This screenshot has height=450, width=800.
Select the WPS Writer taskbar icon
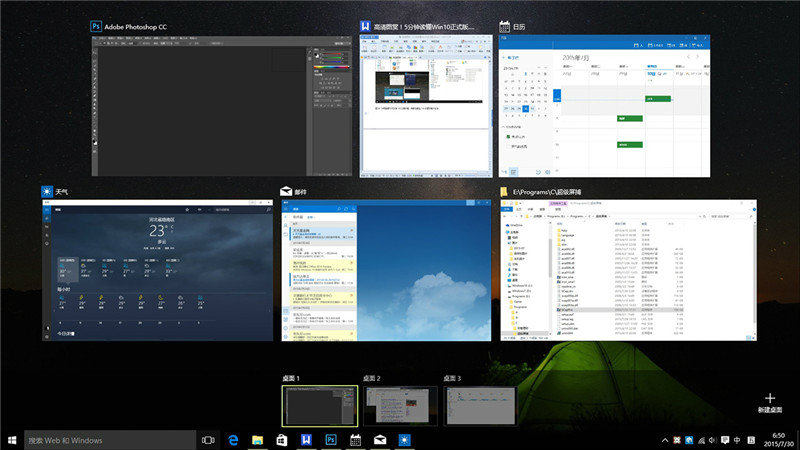coord(307,440)
